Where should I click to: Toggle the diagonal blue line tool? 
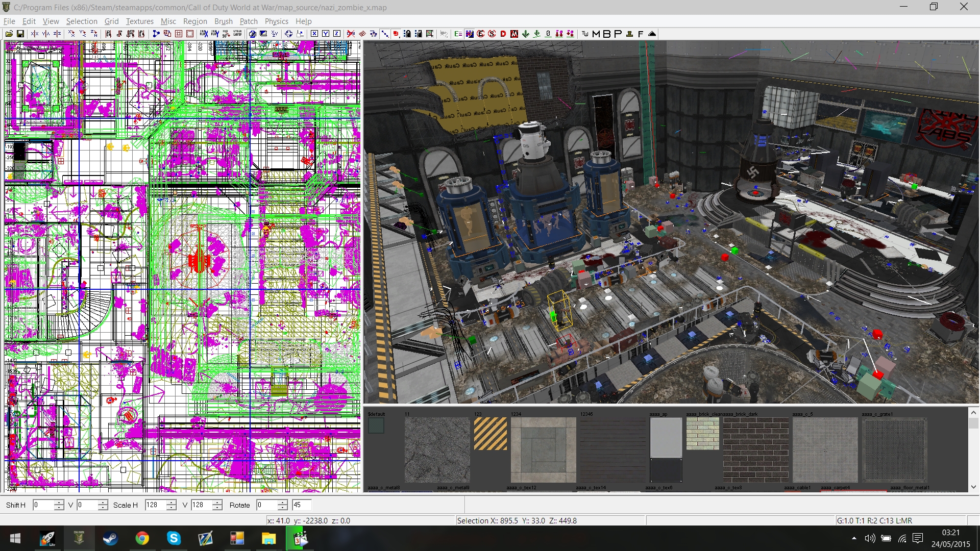point(385,34)
